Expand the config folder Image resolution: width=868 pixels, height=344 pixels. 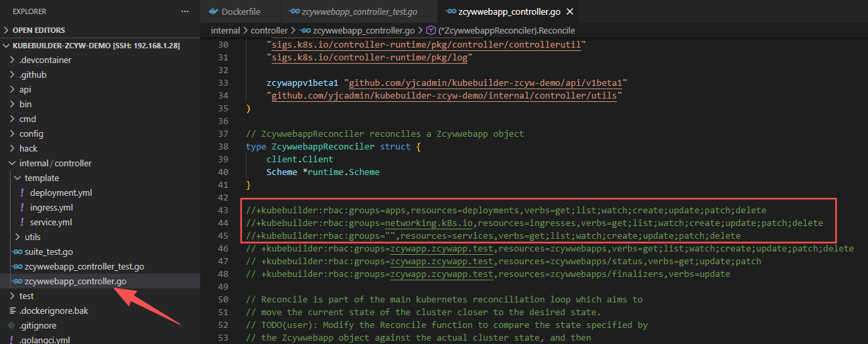(31, 133)
